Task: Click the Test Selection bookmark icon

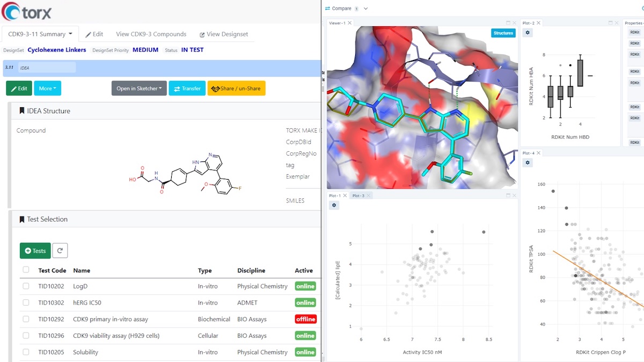Action: pyautogui.click(x=22, y=219)
